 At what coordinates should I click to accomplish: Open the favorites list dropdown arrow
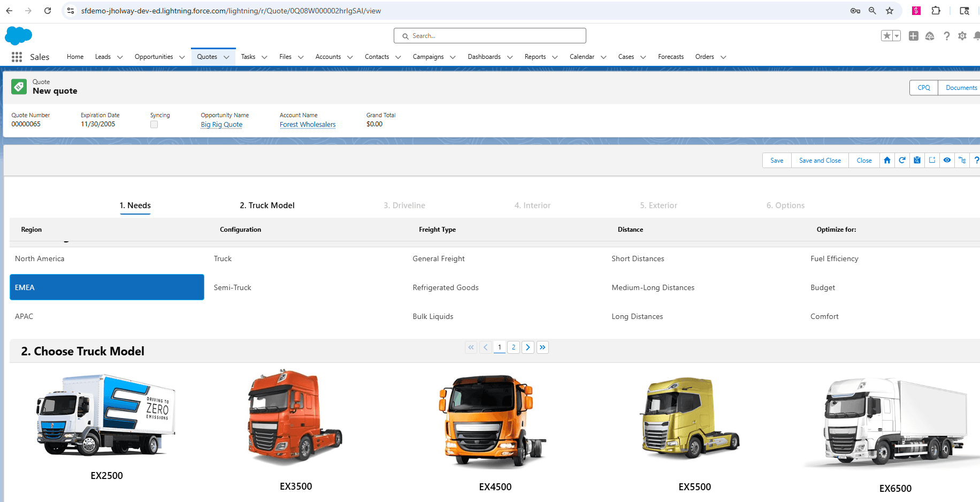(897, 36)
